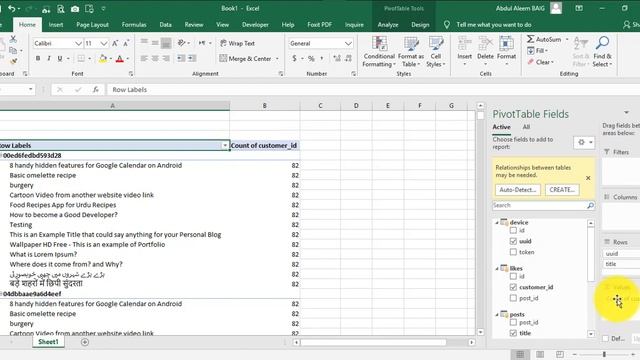
Task: Toggle Bold formatting
Action: (x=38, y=59)
